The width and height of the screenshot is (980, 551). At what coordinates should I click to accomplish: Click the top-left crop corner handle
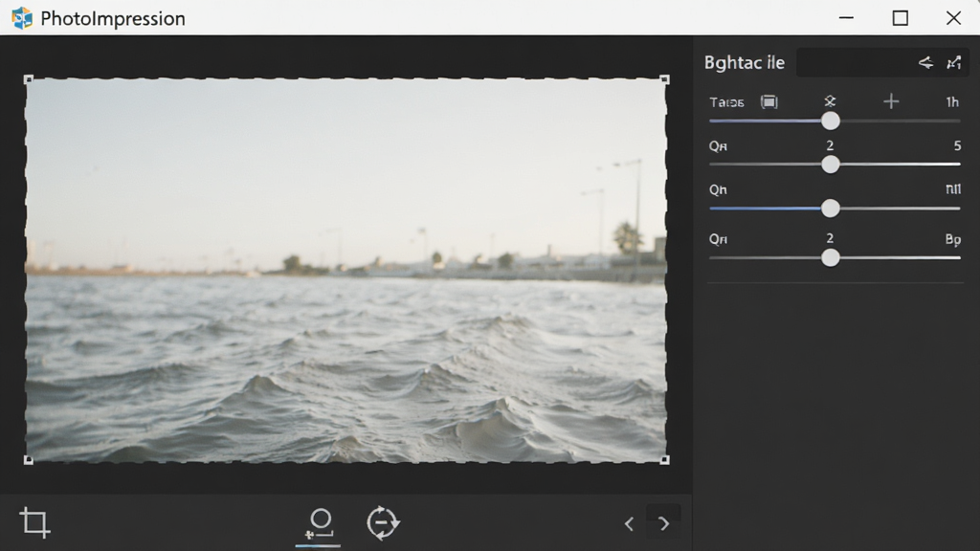[28, 79]
